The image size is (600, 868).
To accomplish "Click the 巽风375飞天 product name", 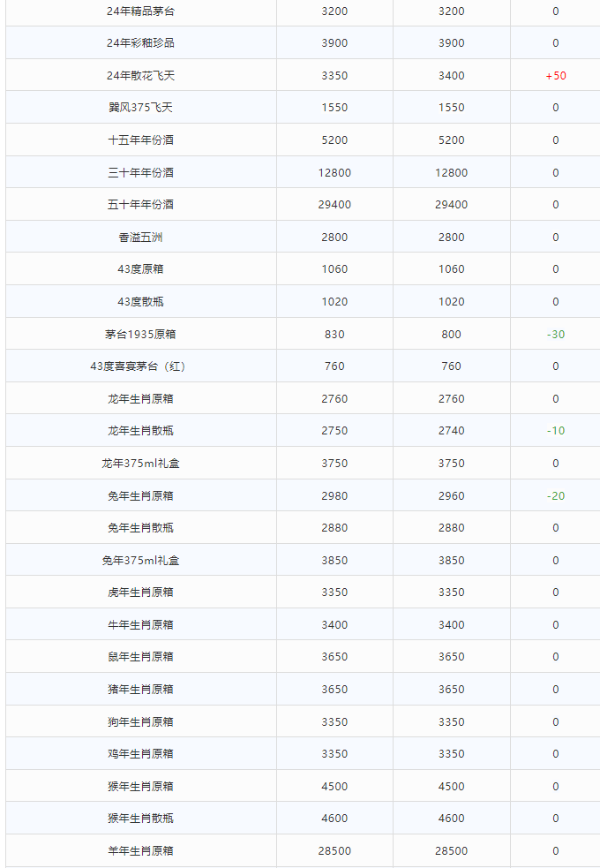I will coord(140,108).
